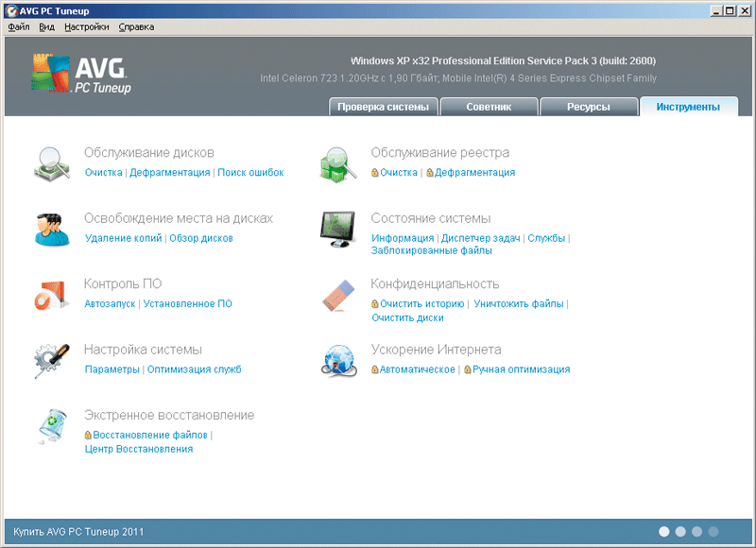Click the fourth dimmest dot in footer
The width and height of the screenshot is (756, 548).
[x=713, y=532]
